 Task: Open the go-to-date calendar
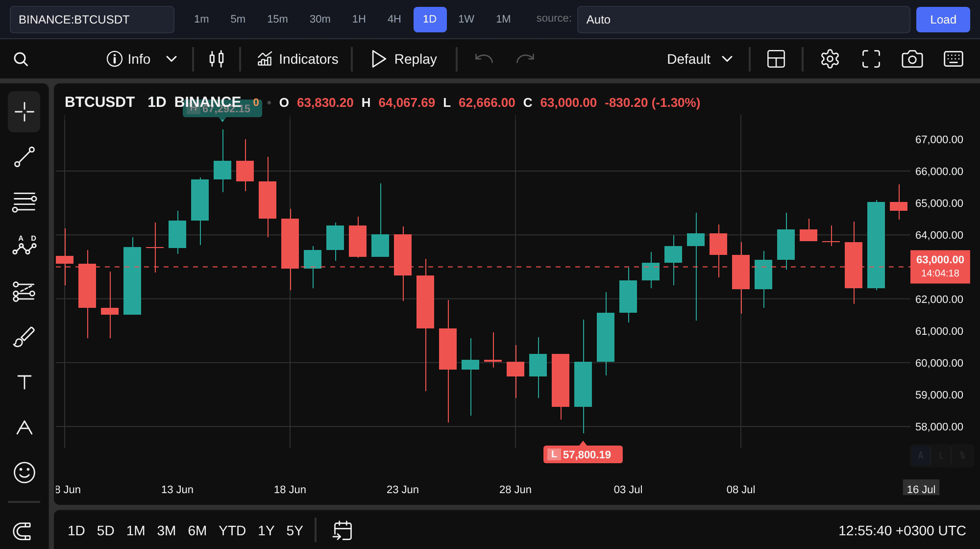(343, 530)
